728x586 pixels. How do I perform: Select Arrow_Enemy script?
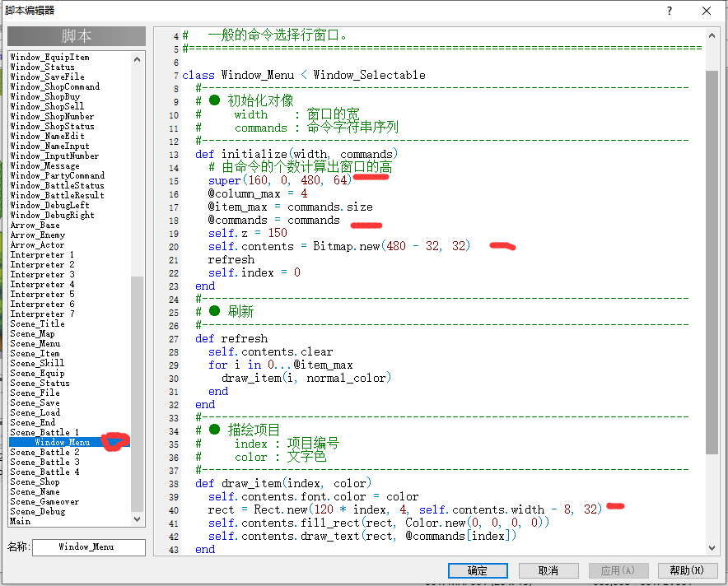coord(38,235)
